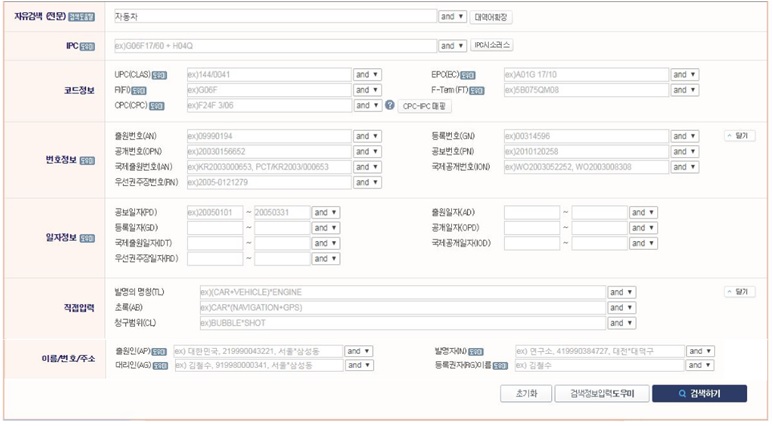Open the and dropdown for 초록(AB)
Viewport: 773px width, 426px height.
(622, 308)
